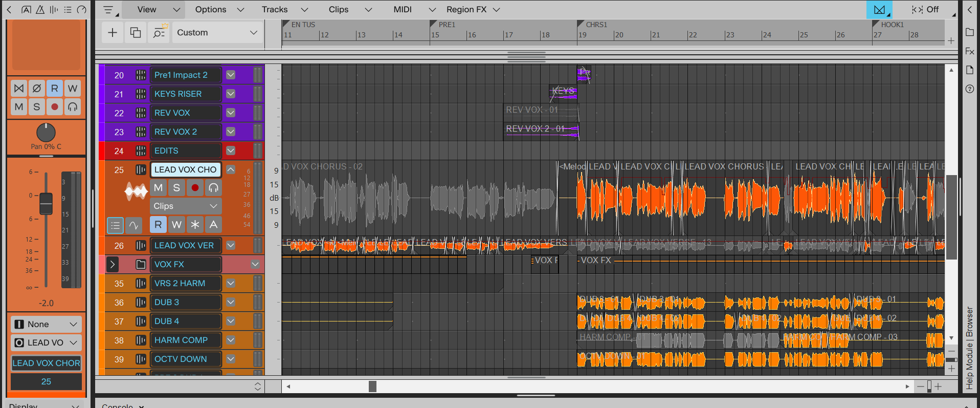Toggle input echo on LEAD VOX CHO

click(213, 188)
